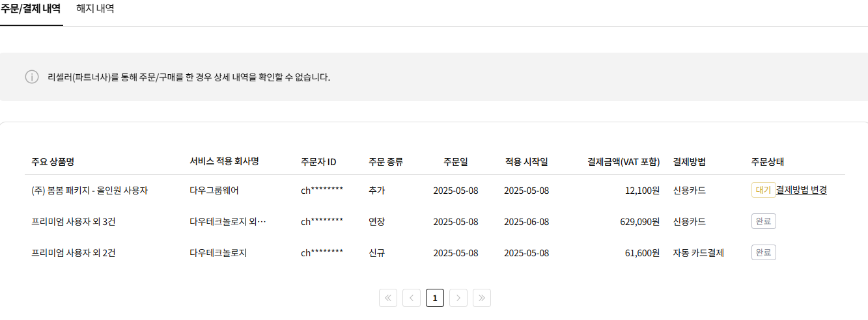
Task: Open the 프리미엄 사용자 외 3건 order
Action: click(74, 222)
